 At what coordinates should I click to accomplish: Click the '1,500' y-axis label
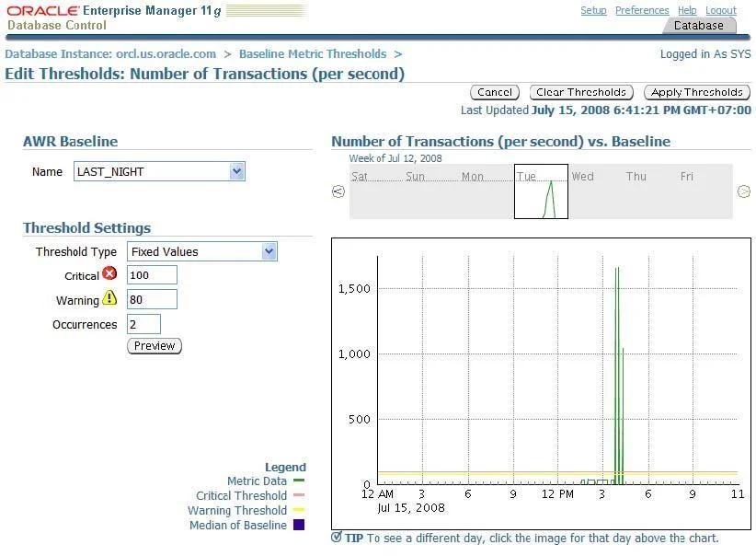[x=354, y=289]
